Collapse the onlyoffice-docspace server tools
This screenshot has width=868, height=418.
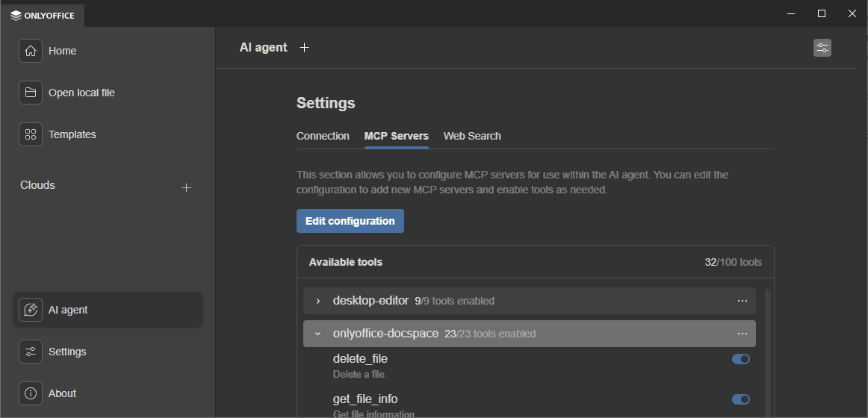point(318,334)
